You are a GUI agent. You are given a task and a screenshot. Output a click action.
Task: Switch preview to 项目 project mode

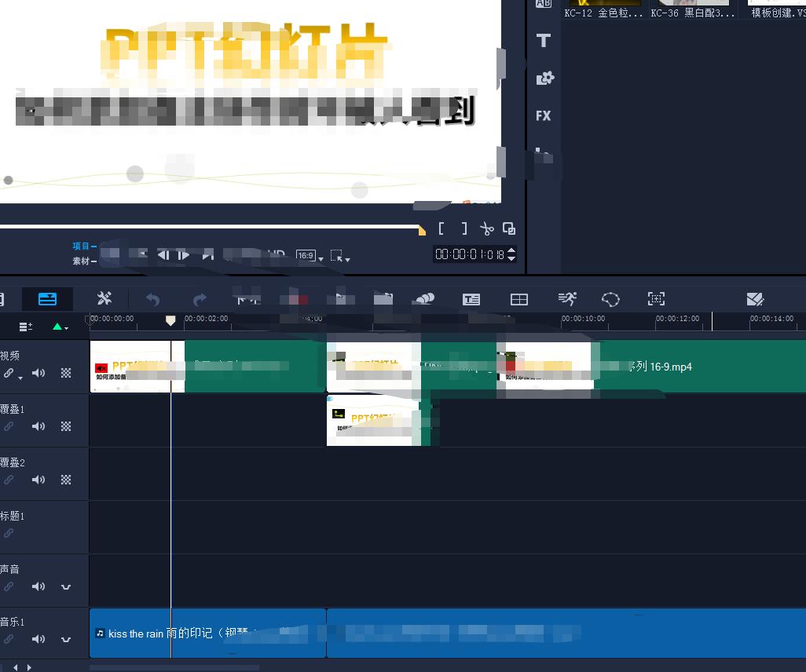[81, 246]
